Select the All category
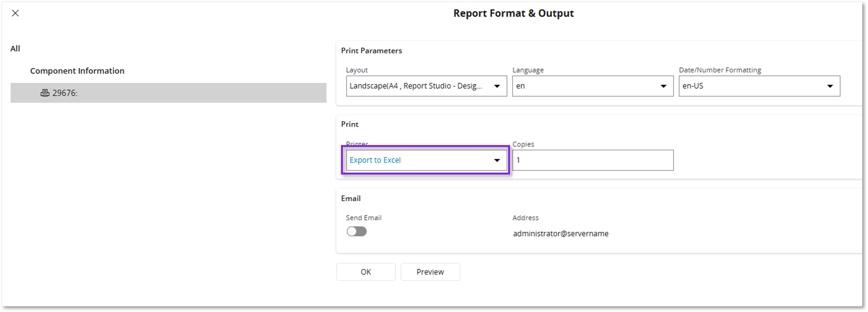The width and height of the screenshot is (868, 312). click(x=15, y=48)
